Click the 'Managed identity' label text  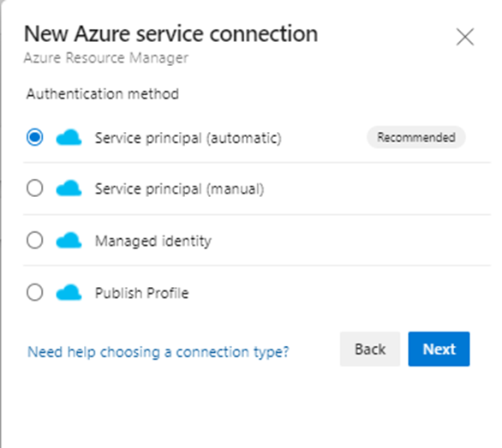[x=153, y=242]
